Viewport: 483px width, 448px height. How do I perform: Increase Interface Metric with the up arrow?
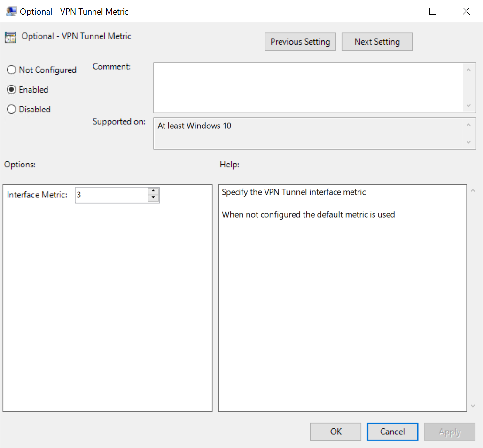[x=154, y=191]
